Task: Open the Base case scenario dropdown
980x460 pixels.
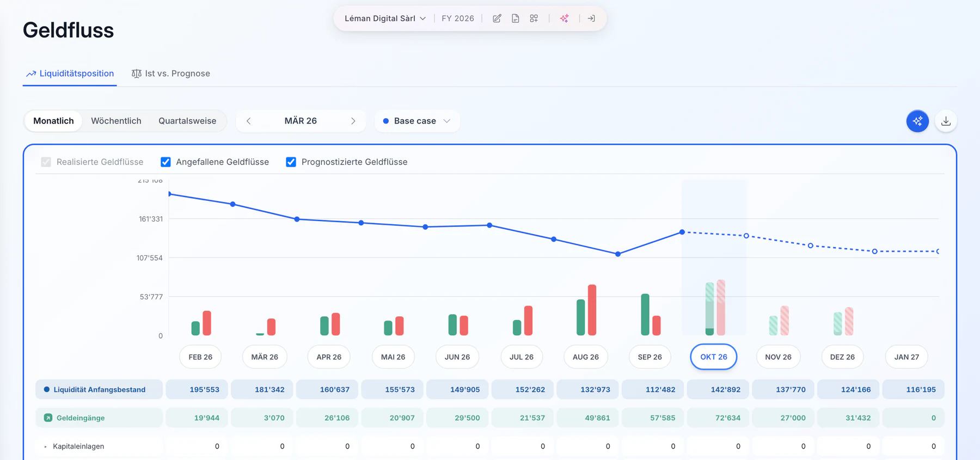Action: (417, 121)
